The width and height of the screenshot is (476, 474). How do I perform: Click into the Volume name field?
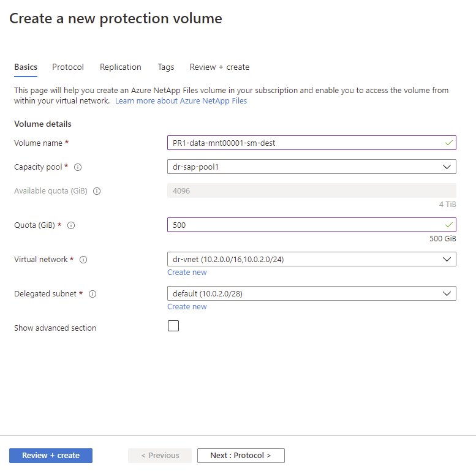click(x=306, y=143)
